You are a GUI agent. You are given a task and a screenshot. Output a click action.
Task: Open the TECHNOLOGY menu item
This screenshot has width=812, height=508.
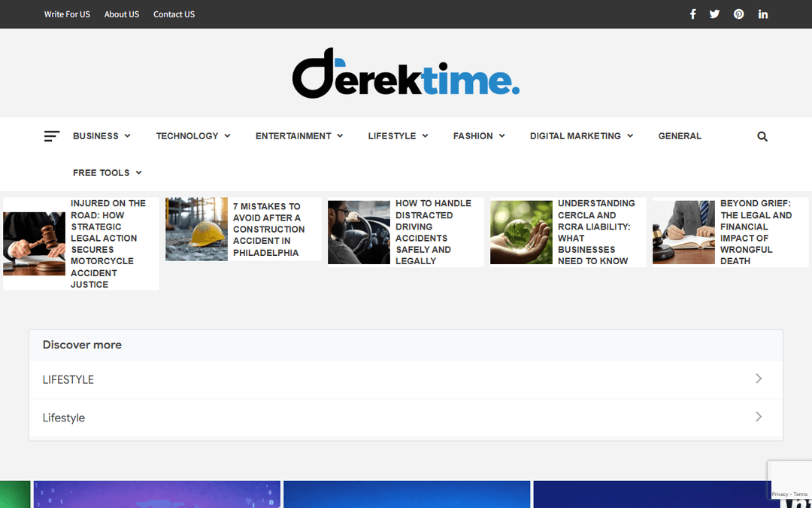coord(187,135)
